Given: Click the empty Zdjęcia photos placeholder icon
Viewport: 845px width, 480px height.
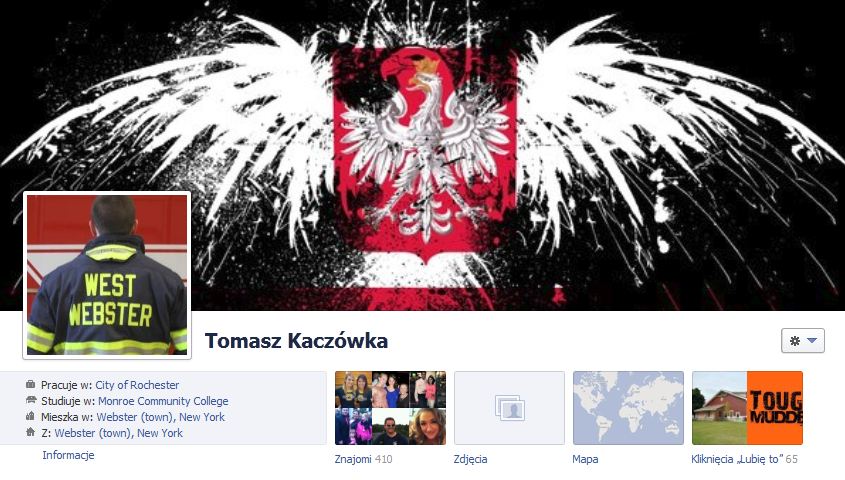Looking at the screenshot, I should 509,408.
